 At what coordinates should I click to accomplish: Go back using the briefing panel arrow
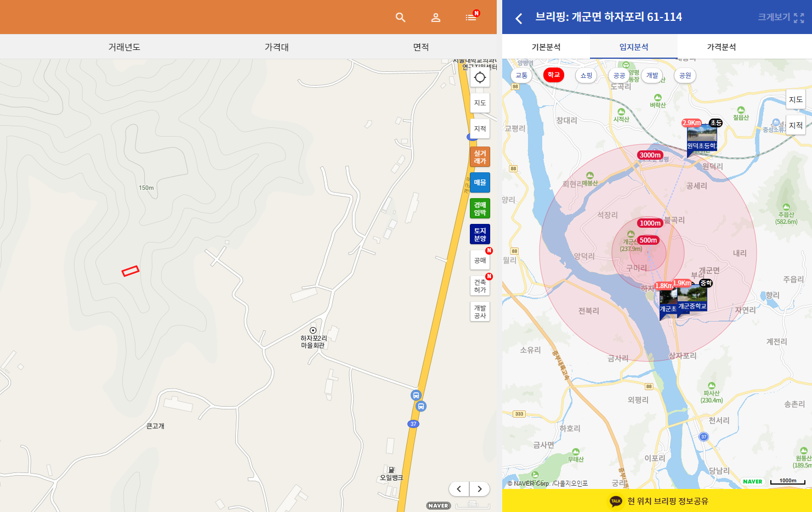519,18
